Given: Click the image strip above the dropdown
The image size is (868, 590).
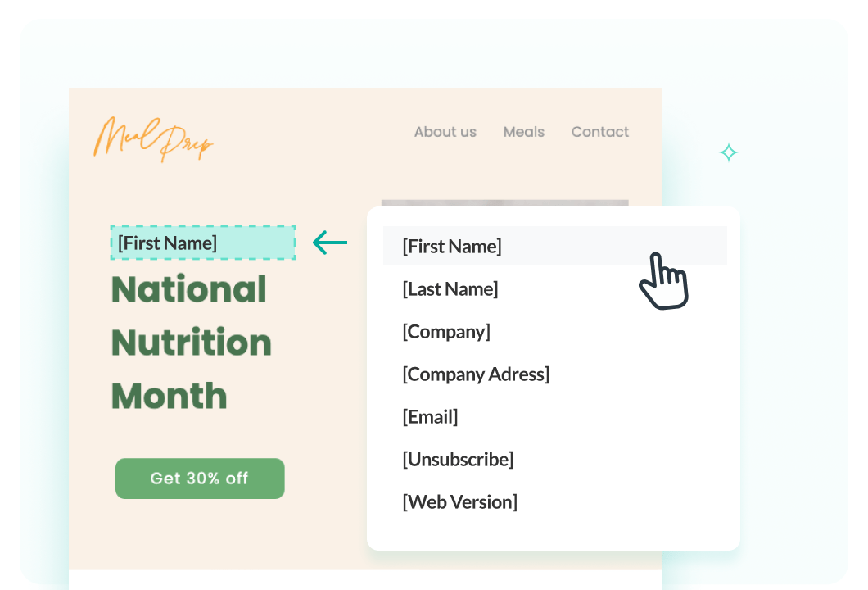Looking at the screenshot, I should coord(505,203).
